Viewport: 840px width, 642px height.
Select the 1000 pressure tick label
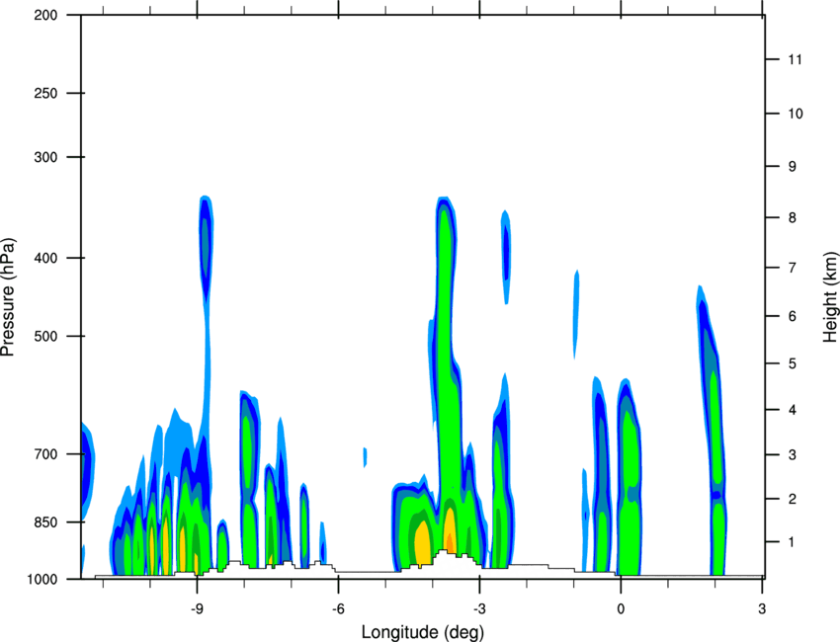42,580
